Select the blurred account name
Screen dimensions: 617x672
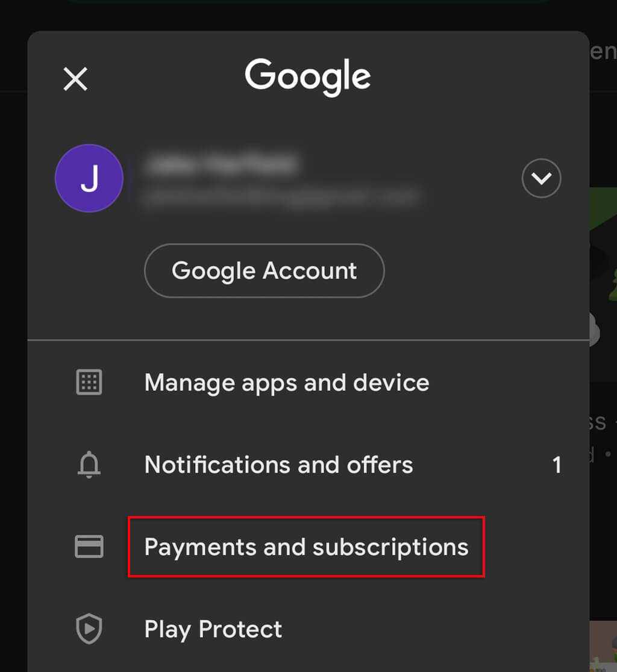pos(221,164)
